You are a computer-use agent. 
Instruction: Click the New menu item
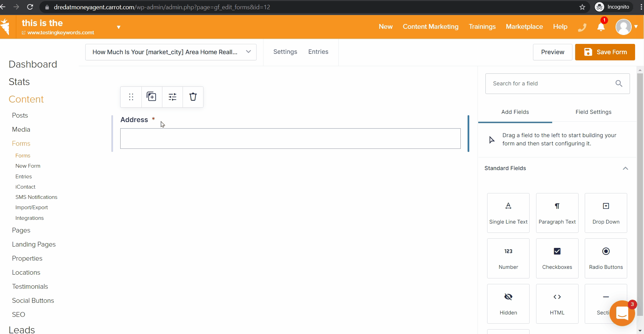click(x=385, y=27)
